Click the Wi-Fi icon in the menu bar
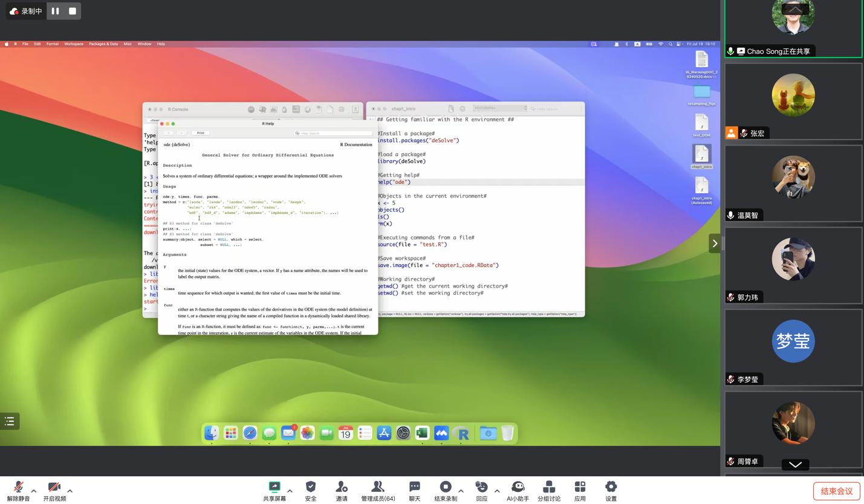The width and height of the screenshot is (864, 504). tap(661, 44)
